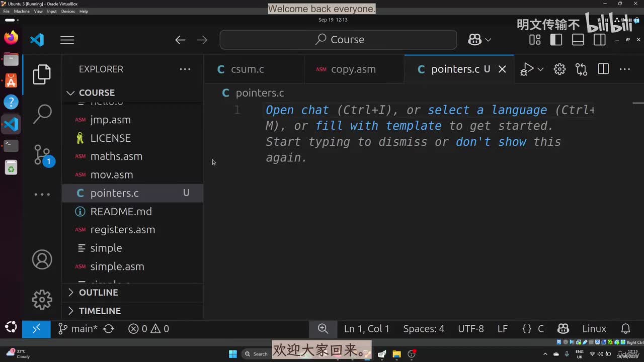Show additional views via the activity bar ellipsis
The width and height of the screenshot is (644, 362).
tap(42, 195)
